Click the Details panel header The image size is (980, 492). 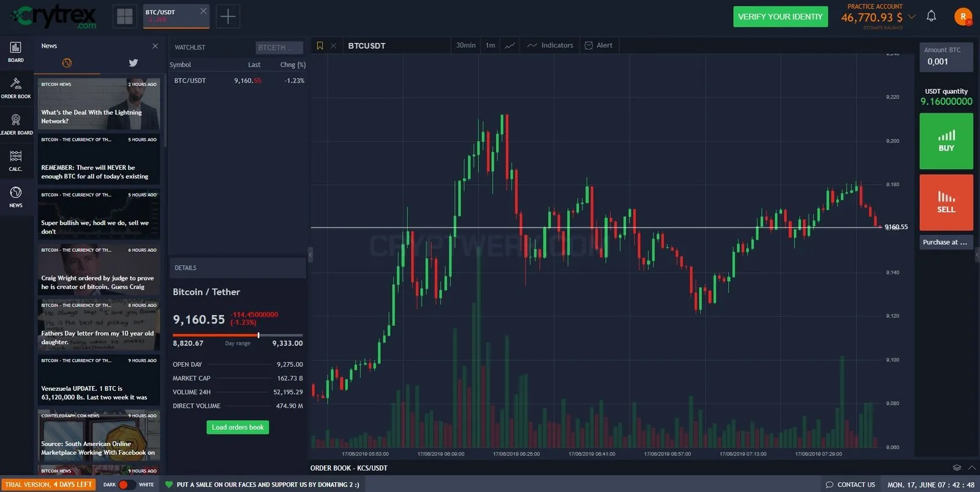tap(238, 268)
